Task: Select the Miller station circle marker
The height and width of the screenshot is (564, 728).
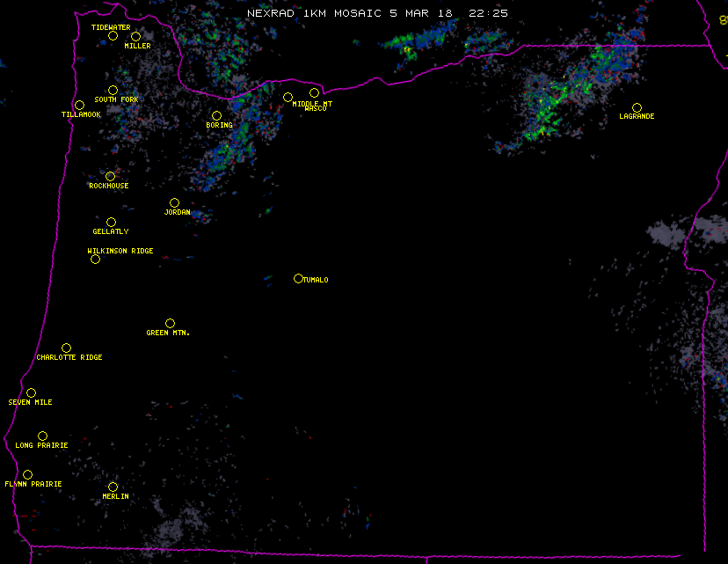Action: 135,36
